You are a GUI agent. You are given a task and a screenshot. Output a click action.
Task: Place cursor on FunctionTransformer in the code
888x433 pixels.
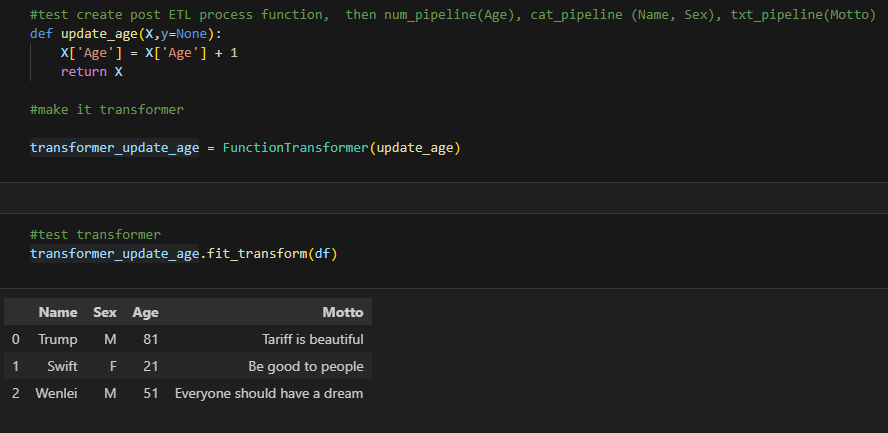296,148
